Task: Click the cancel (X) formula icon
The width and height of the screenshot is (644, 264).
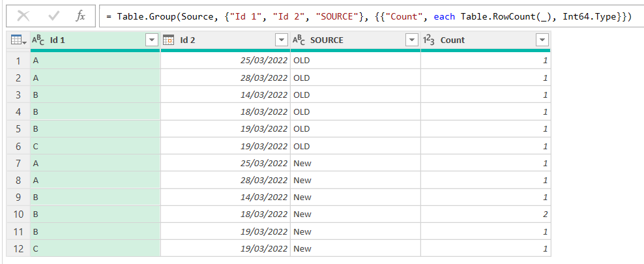Action: point(23,16)
